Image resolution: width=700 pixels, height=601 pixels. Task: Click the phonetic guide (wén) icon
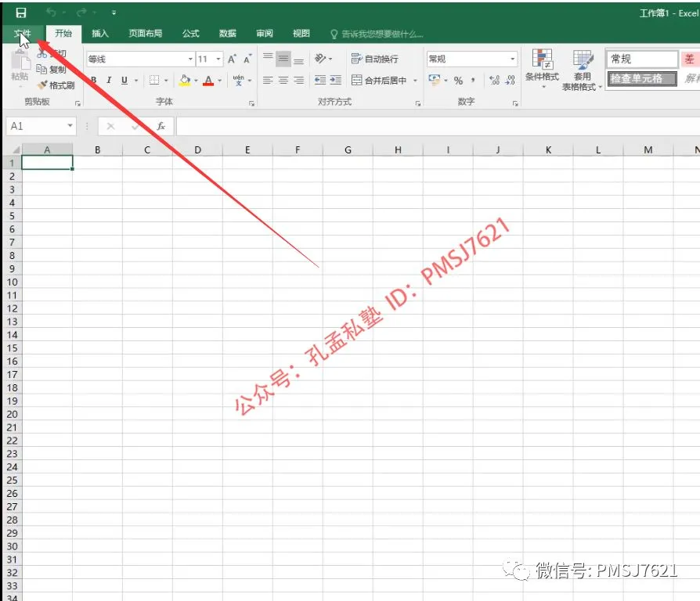point(238,81)
